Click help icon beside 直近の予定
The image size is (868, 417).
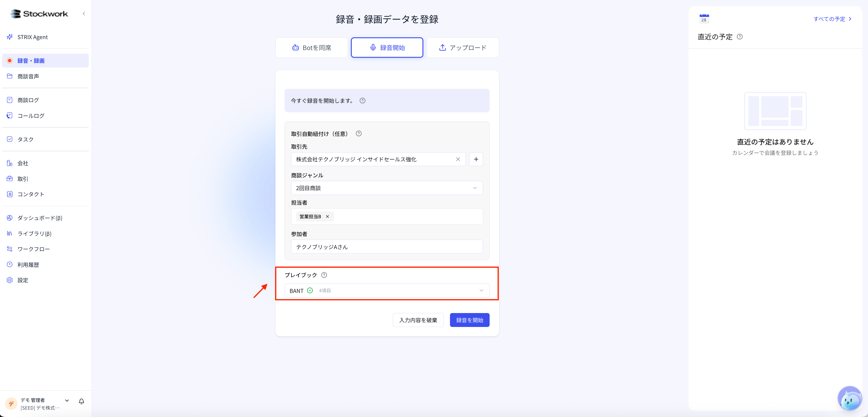pyautogui.click(x=740, y=37)
